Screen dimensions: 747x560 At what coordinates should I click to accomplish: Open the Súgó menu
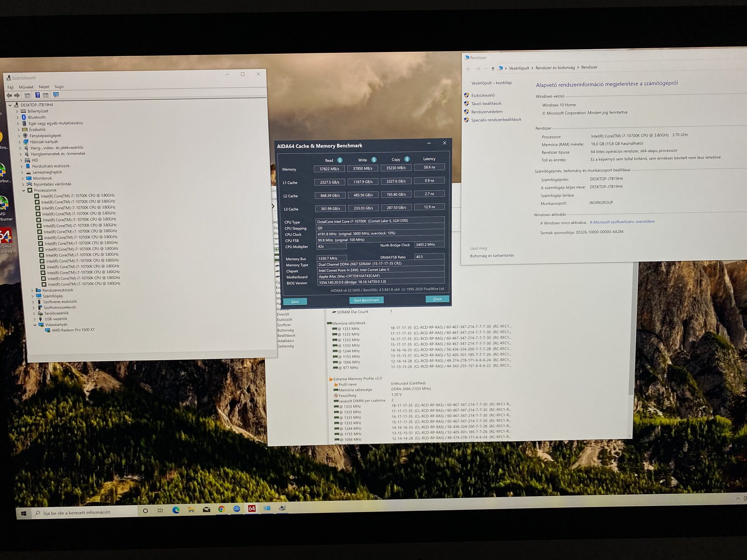tap(59, 87)
